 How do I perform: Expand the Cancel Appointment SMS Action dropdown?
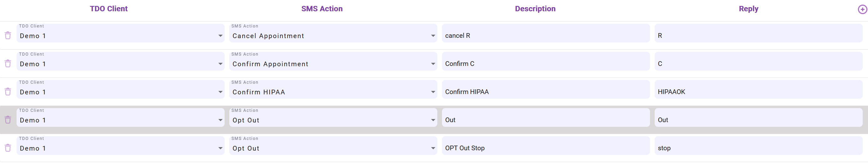point(332,36)
